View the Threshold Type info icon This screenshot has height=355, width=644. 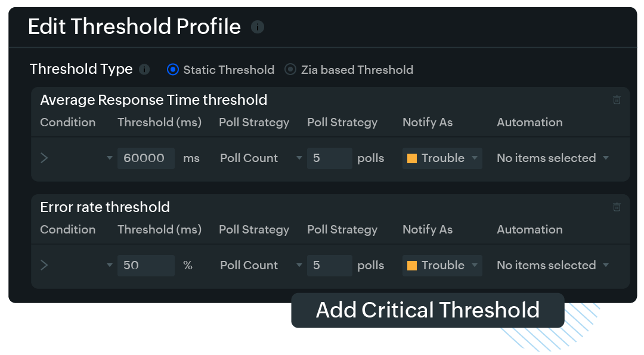[144, 69]
